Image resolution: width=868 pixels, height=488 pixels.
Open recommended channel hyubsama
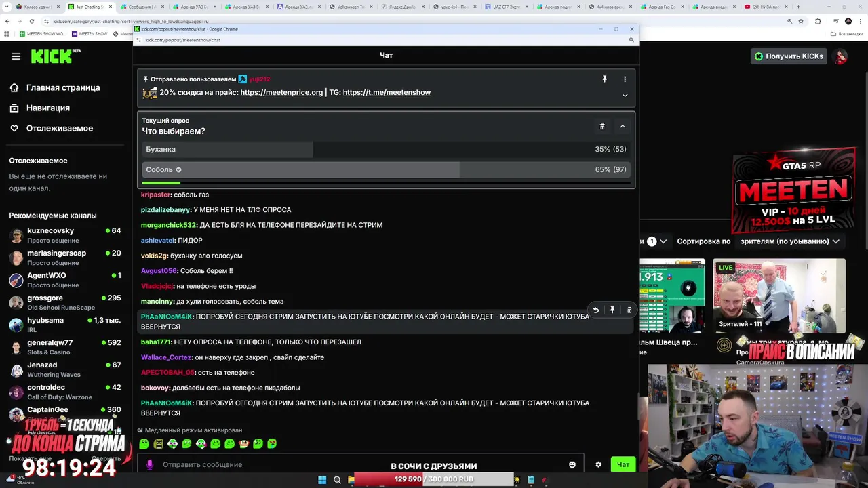tap(65, 325)
